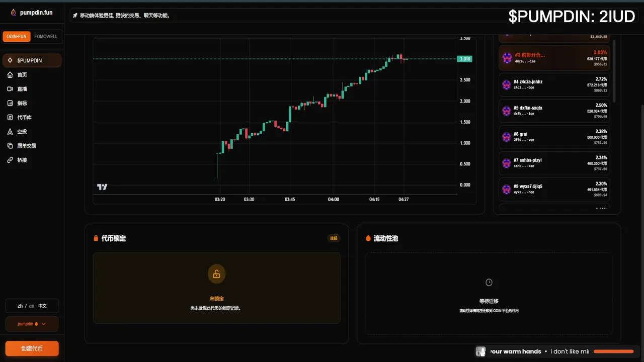This screenshot has width=644, height=362.
Task: Click the clock icon above 等待迁移
Action: [489, 283]
